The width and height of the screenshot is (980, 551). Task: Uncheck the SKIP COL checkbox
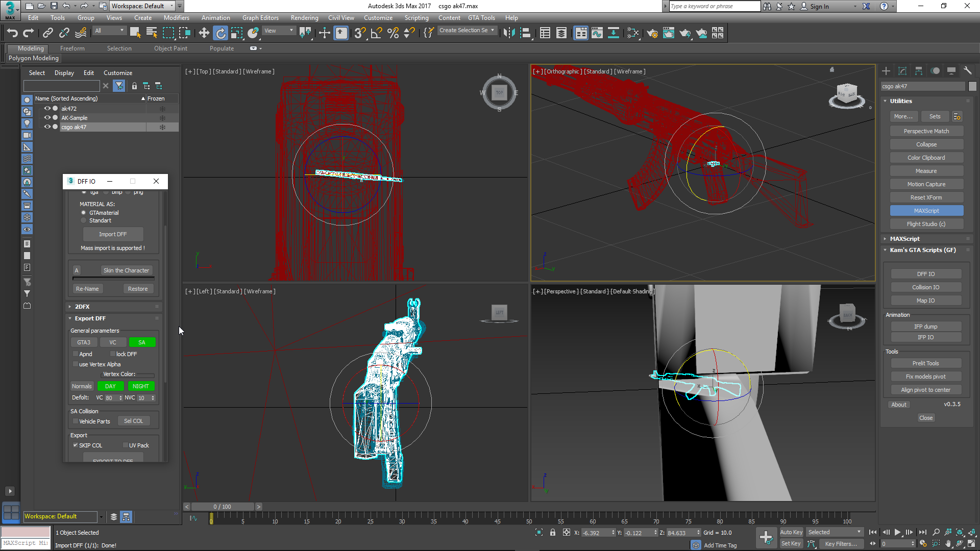tap(76, 445)
